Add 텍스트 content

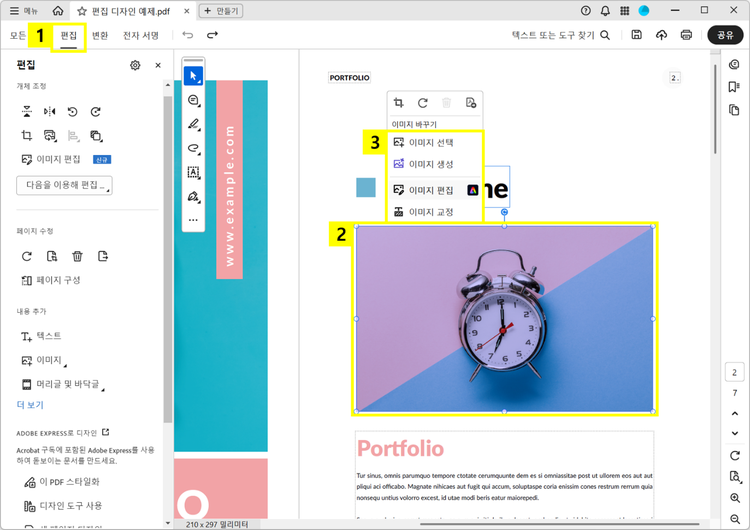click(x=41, y=336)
